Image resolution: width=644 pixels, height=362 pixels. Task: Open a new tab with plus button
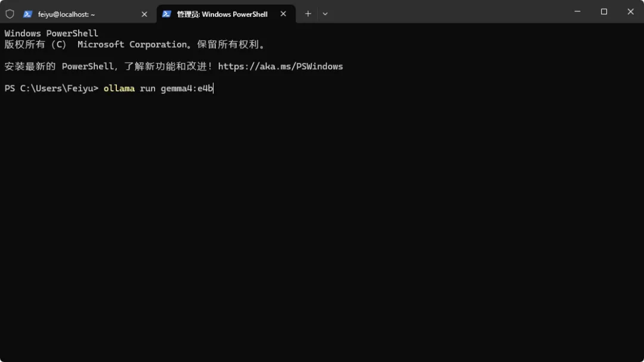(x=308, y=14)
